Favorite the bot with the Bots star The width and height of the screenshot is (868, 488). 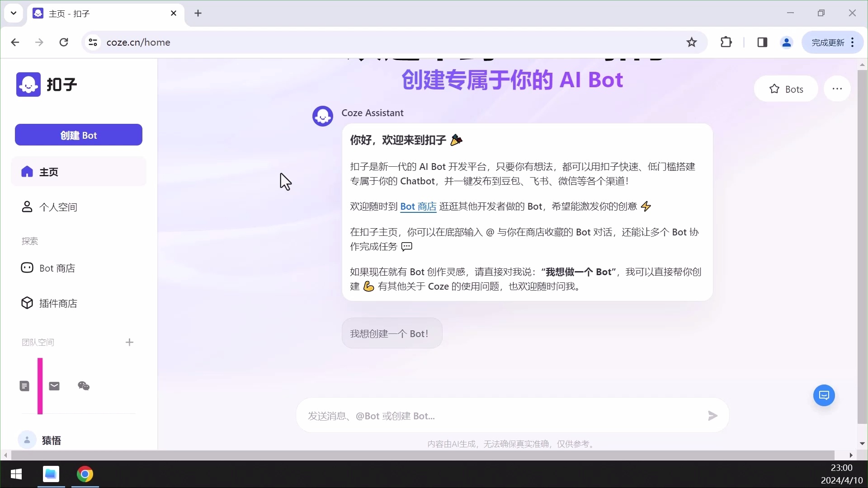click(x=786, y=89)
